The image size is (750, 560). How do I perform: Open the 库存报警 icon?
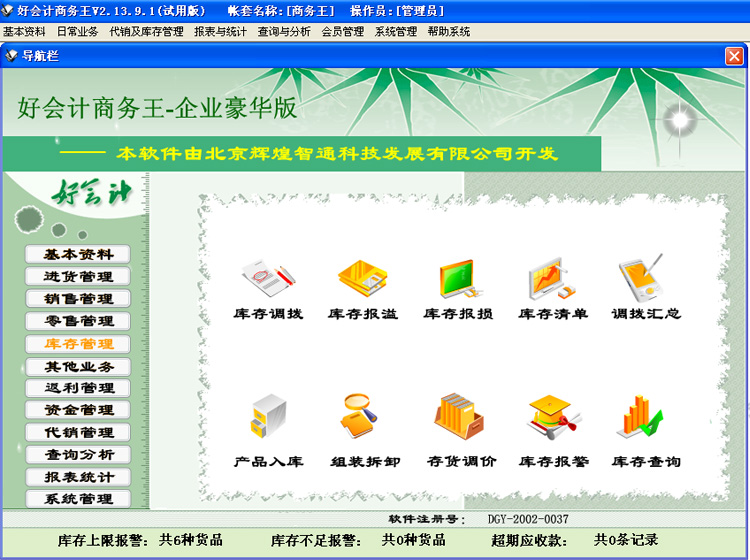click(x=553, y=417)
